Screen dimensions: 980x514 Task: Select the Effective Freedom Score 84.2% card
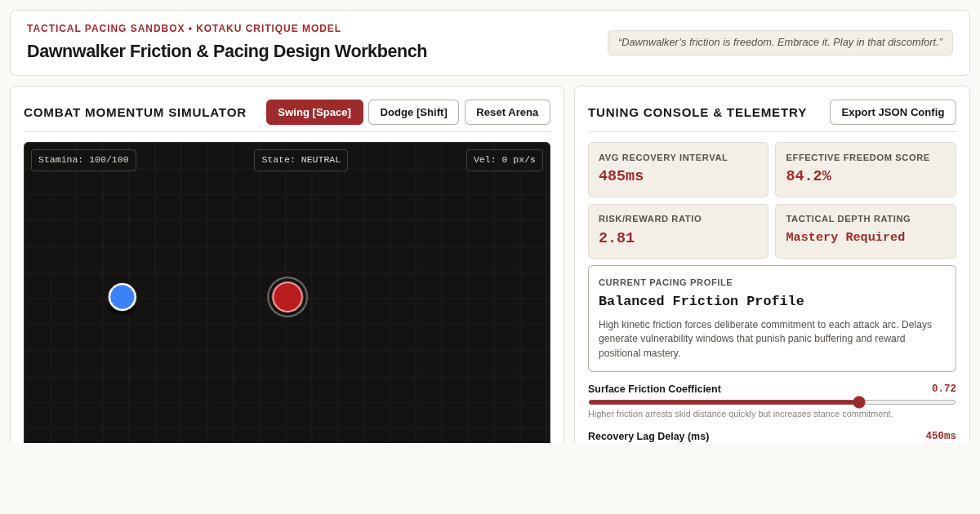point(866,170)
